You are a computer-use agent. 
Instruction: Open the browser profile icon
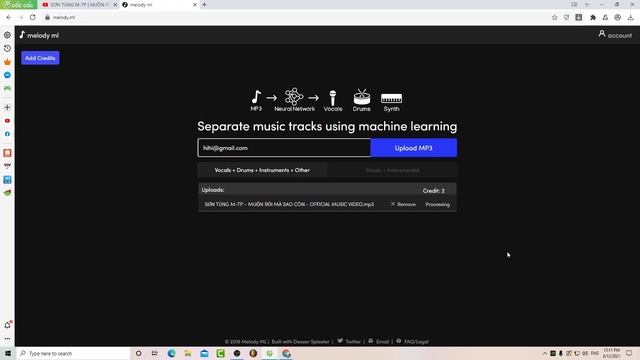[x=618, y=18]
